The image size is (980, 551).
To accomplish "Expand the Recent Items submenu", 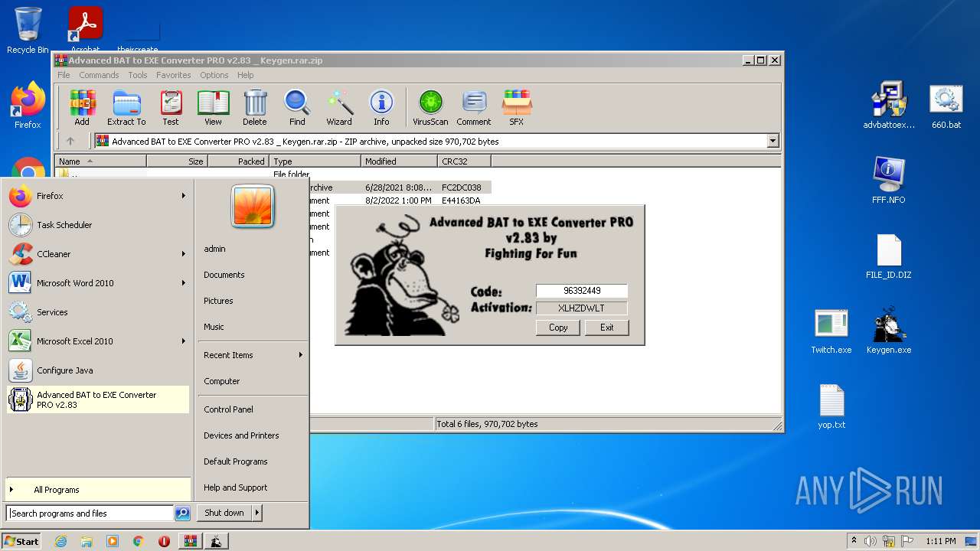I will click(x=300, y=355).
